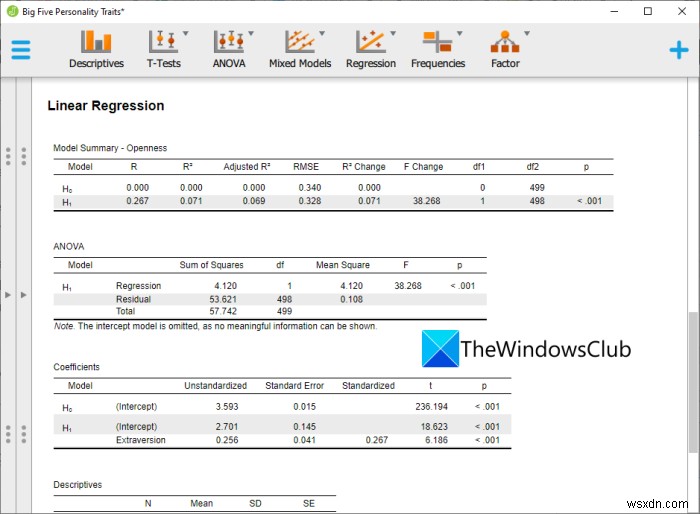Click the 0.267 R value for H₁
Image resolution: width=700 pixels, height=514 pixels.
[x=138, y=201]
